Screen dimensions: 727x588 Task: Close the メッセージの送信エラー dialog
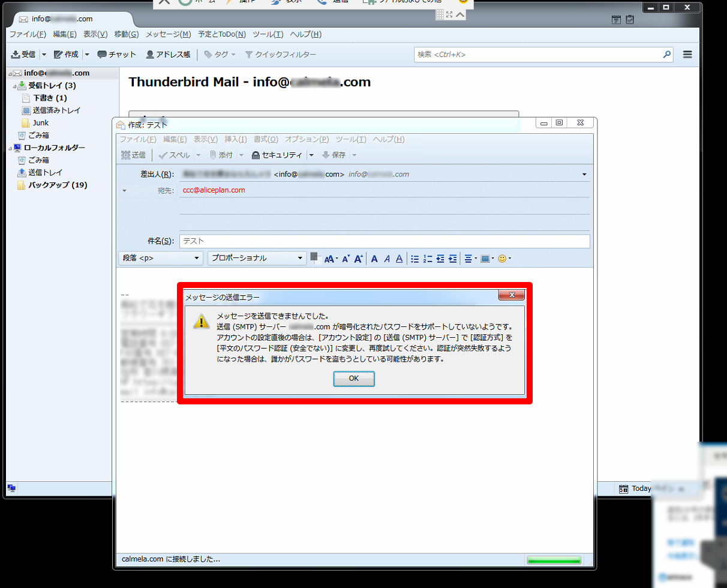(x=512, y=295)
